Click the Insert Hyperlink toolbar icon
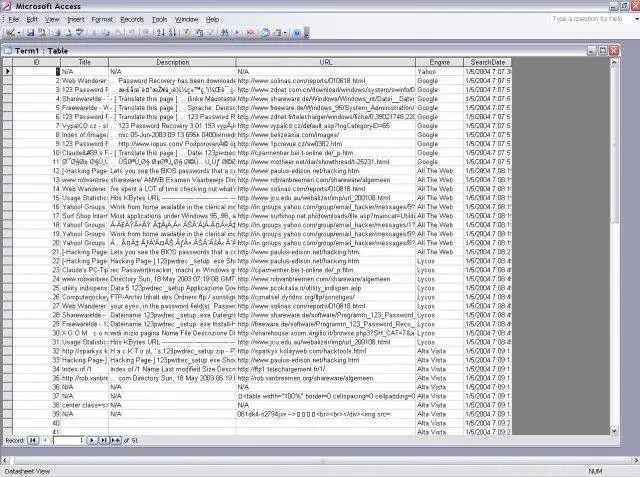 click(146, 33)
